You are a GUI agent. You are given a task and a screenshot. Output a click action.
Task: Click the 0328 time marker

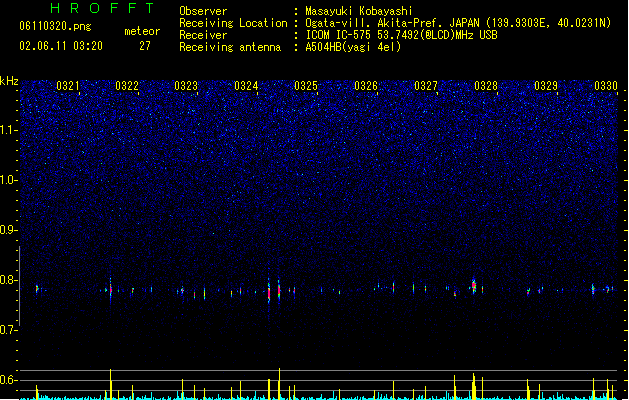tap(486, 86)
